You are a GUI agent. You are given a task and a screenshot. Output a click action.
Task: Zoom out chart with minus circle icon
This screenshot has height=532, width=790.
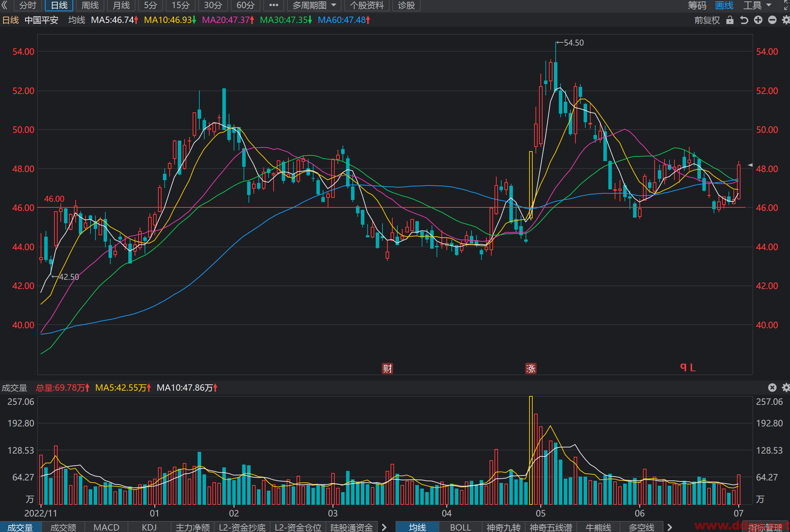point(772,20)
